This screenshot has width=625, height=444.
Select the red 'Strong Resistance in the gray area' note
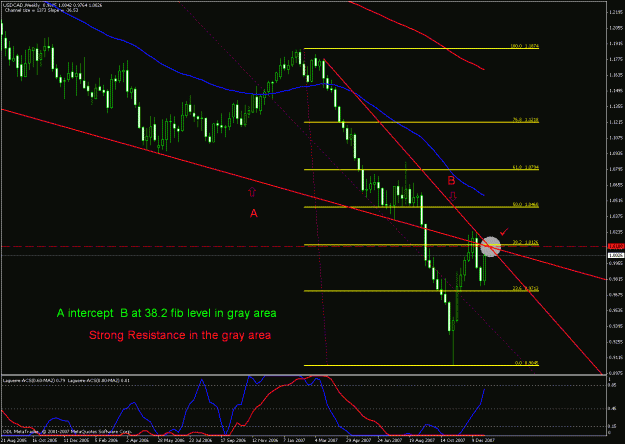click(x=180, y=335)
